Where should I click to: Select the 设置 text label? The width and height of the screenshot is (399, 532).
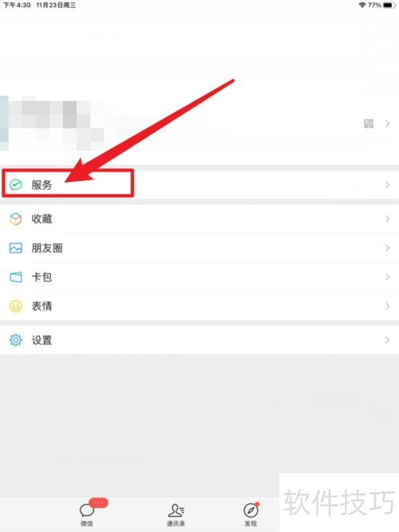pyautogui.click(x=41, y=340)
